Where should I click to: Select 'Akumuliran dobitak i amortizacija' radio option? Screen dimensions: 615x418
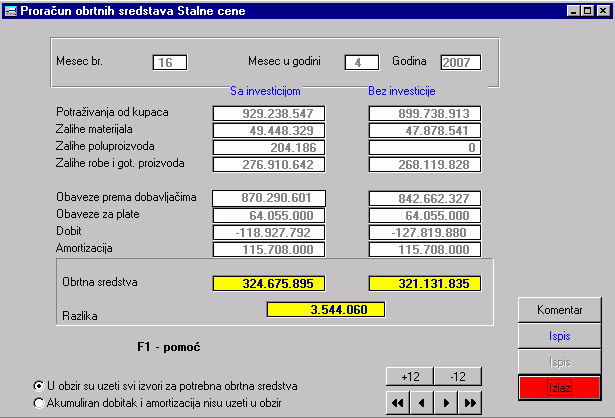click(158, 403)
